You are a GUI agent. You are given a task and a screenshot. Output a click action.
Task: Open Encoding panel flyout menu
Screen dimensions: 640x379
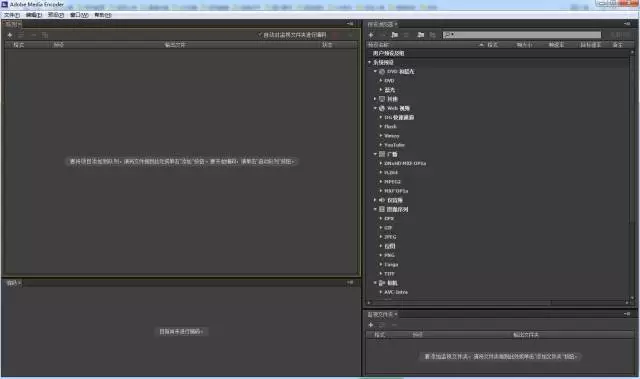click(350, 282)
